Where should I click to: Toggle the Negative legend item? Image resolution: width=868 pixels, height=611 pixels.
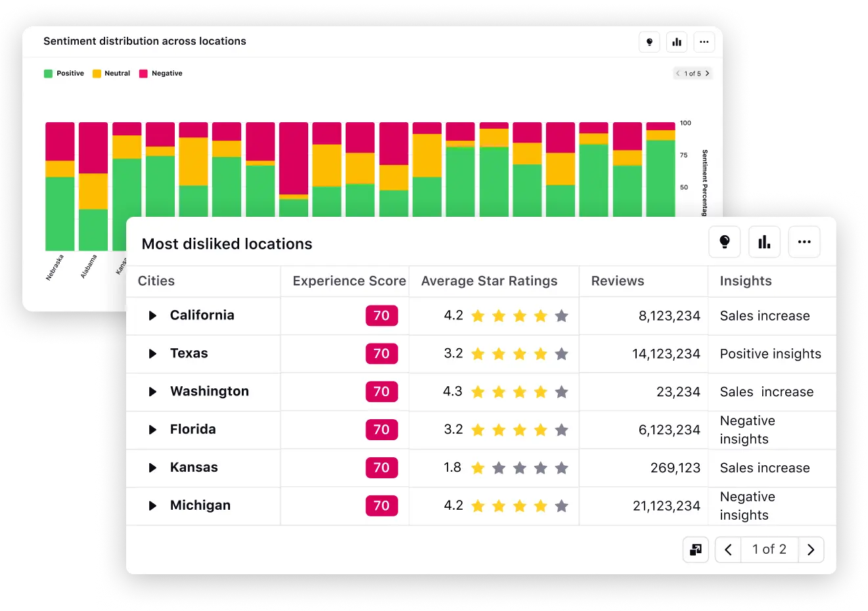[x=160, y=73]
